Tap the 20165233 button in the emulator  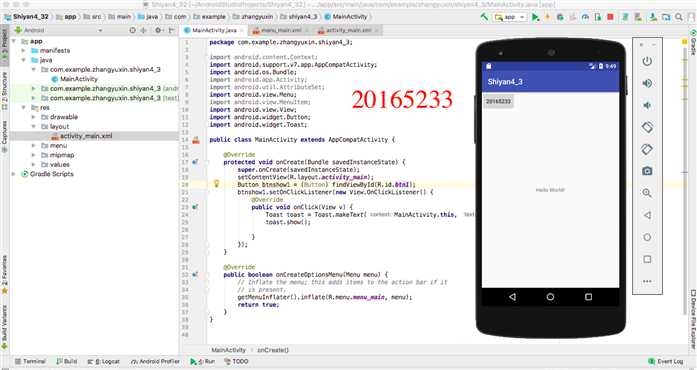click(x=499, y=101)
